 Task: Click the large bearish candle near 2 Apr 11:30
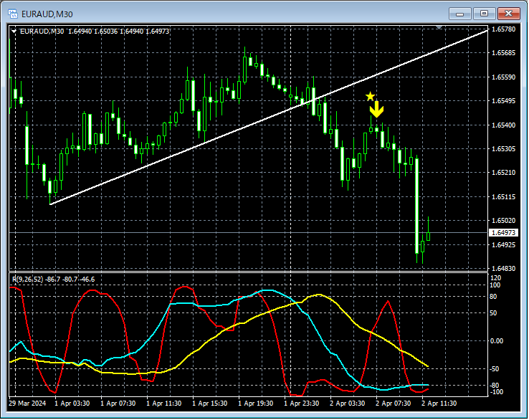[417, 206]
